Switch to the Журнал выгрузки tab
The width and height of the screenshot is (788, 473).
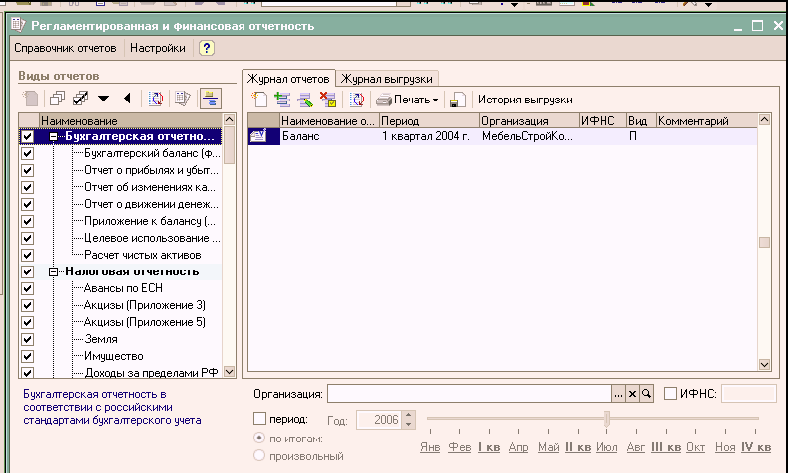[388, 78]
